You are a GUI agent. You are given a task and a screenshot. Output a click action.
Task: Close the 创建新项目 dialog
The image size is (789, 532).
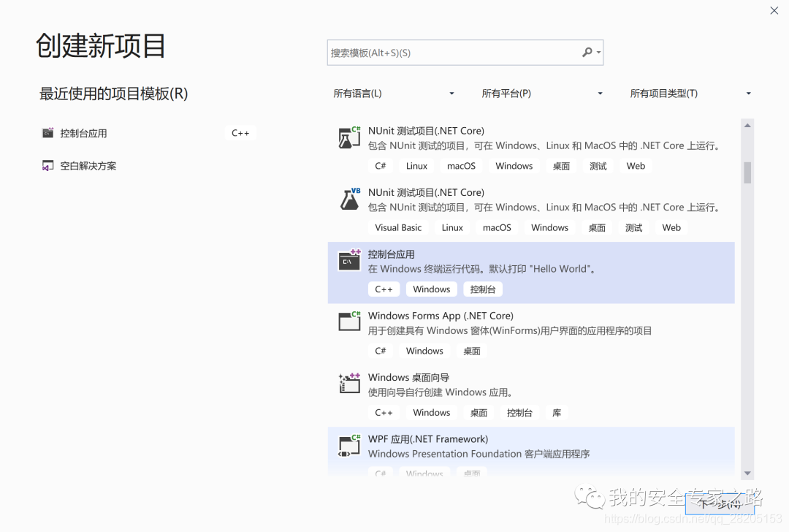click(x=774, y=10)
